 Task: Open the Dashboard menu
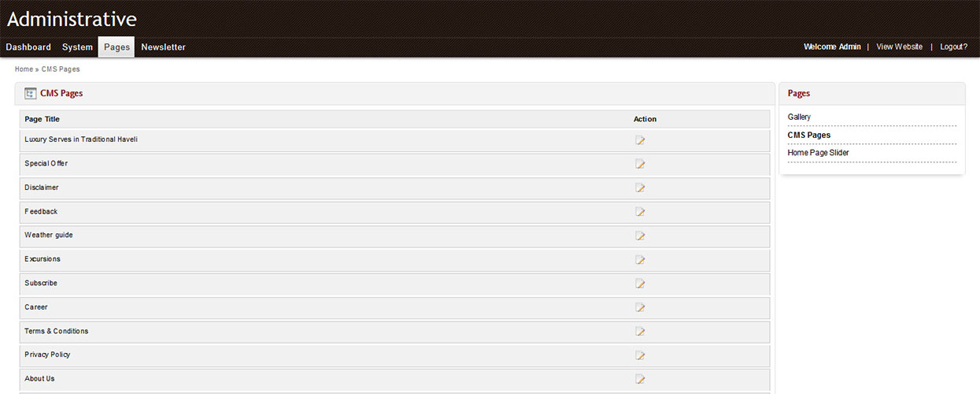[x=28, y=47]
